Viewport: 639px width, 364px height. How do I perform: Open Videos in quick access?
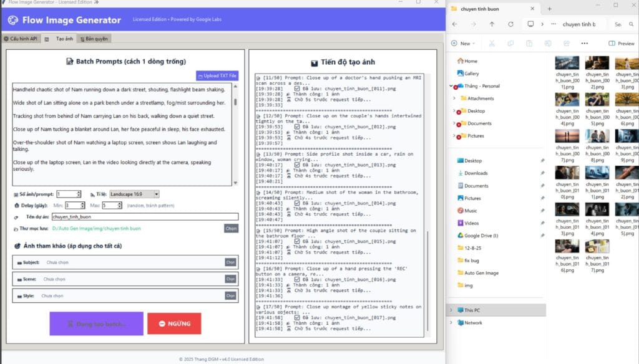click(x=468, y=223)
